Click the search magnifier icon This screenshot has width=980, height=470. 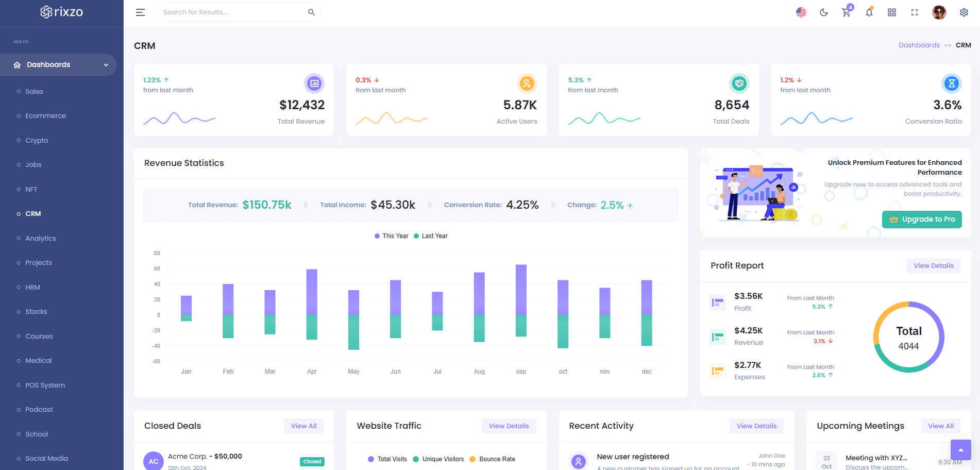point(311,12)
